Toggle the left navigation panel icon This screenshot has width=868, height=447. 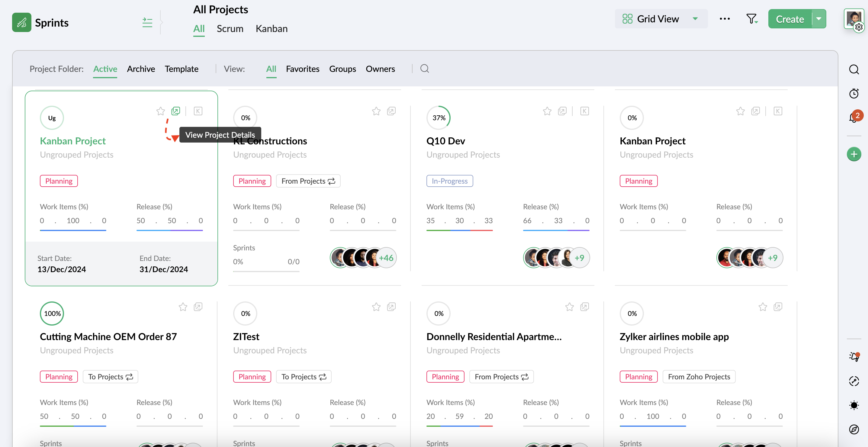pos(147,23)
